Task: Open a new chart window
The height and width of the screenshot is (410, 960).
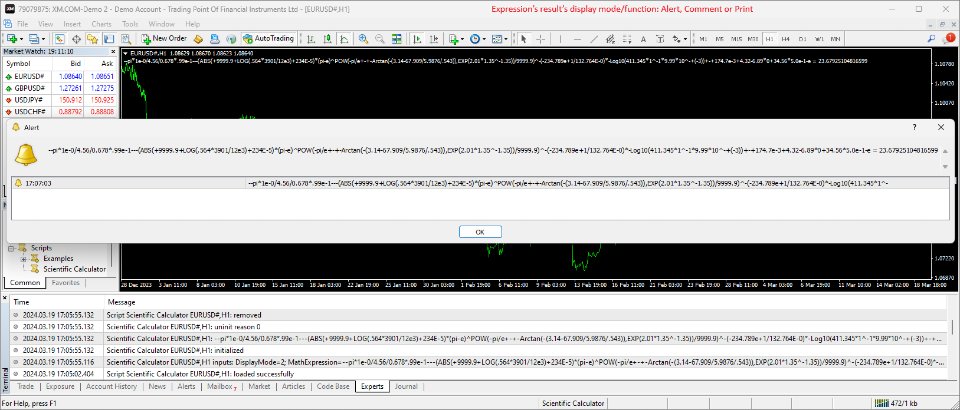Action: click(x=12, y=39)
